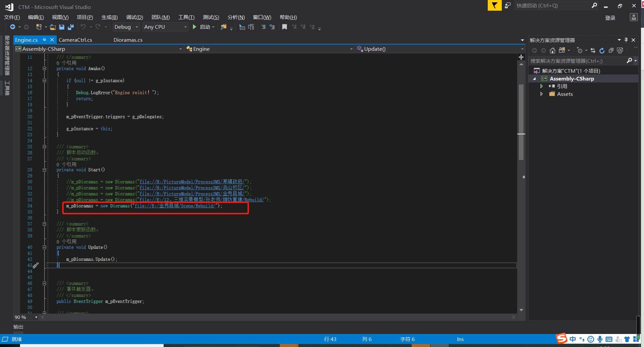The image size is (644, 347).
Task: Click Collapse All in Solution Explorer
Action: [611, 50]
